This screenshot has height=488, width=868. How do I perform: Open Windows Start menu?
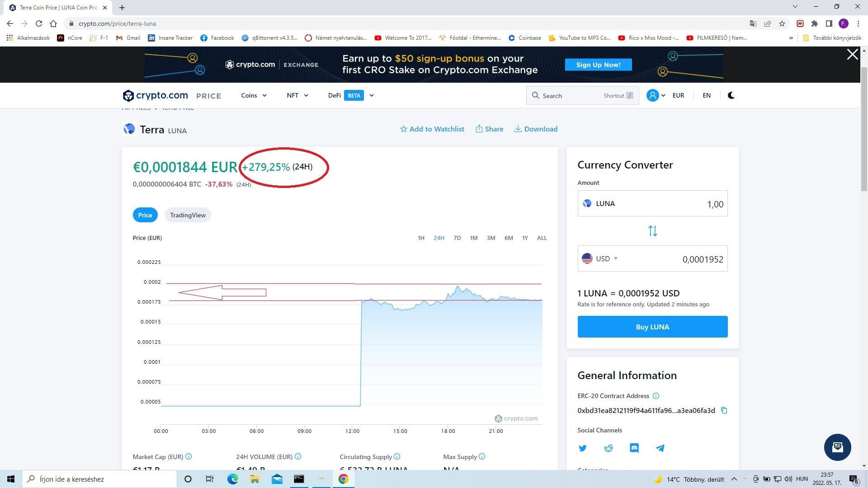click(11, 479)
